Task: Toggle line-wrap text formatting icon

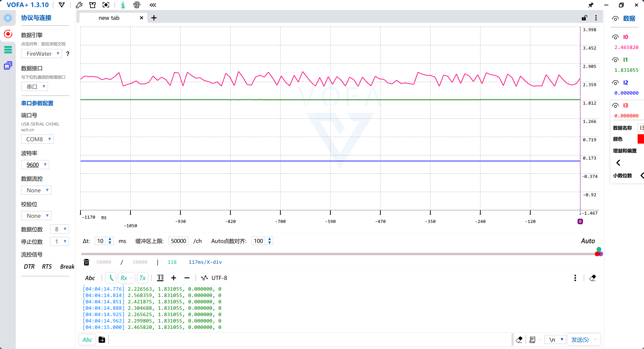Action: [160, 278]
